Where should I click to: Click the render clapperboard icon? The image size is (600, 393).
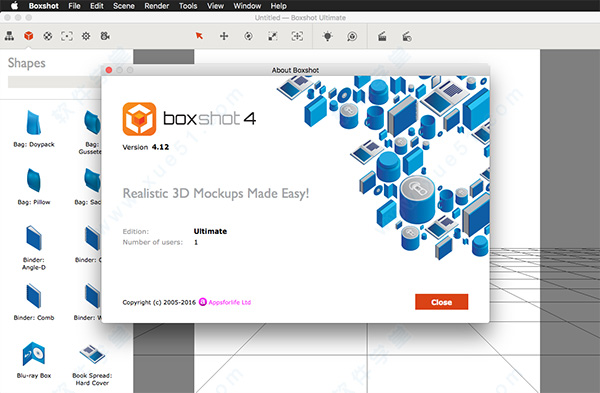tap(382, 37)
